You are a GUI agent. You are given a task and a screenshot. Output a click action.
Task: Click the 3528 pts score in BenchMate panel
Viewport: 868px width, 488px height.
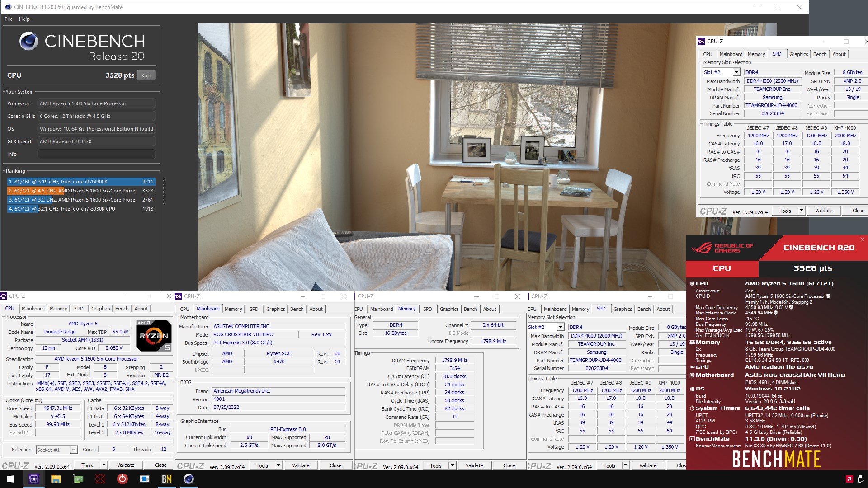click(x=812, y=268)
